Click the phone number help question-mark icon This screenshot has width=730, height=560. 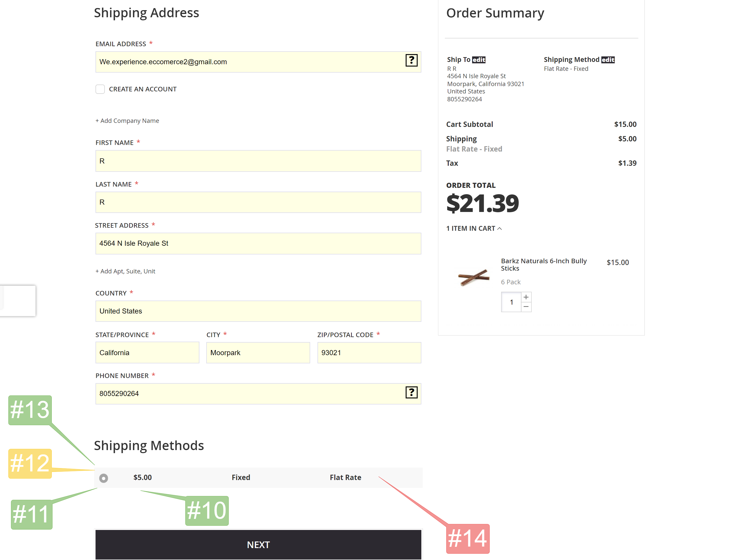point(411,392)
